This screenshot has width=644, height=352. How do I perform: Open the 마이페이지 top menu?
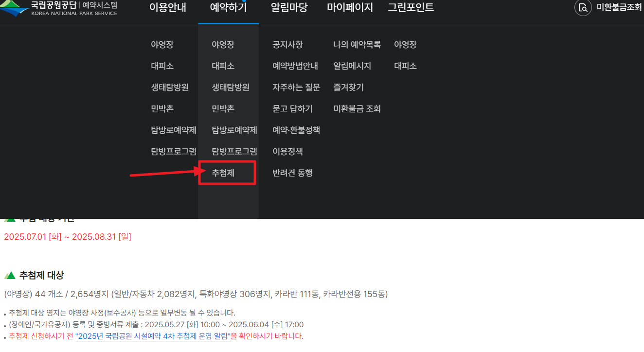pyautogui.click(x=350, y=8)
